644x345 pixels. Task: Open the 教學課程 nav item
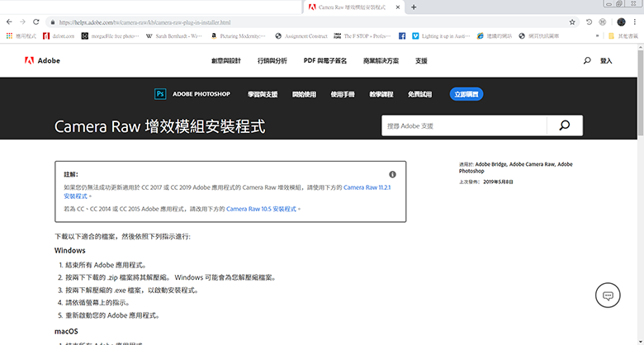381,94
